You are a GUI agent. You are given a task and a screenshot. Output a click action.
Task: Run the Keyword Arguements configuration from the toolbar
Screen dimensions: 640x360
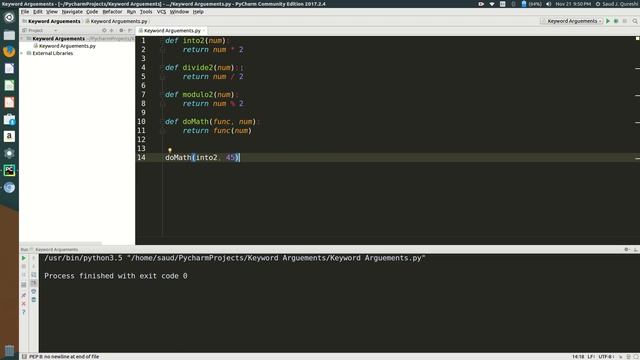tap(608, 21)
